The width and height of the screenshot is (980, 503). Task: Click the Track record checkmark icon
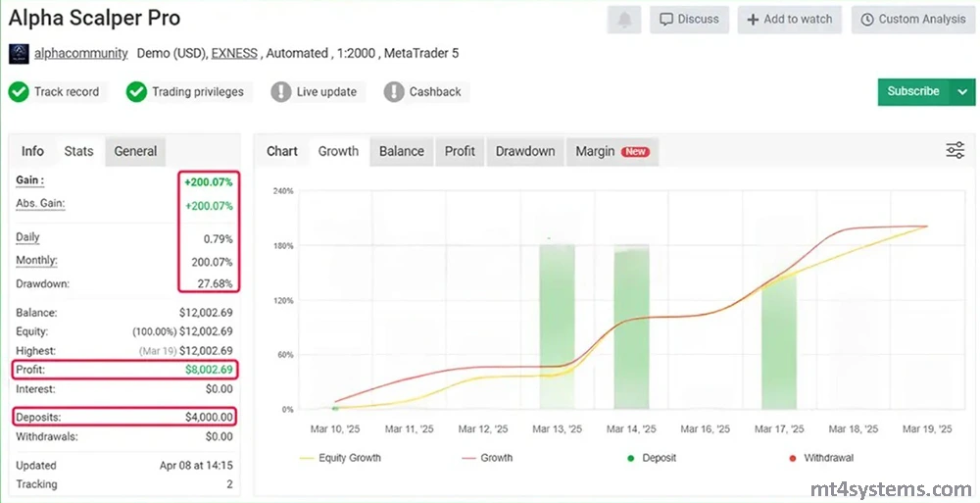(19, 92)
